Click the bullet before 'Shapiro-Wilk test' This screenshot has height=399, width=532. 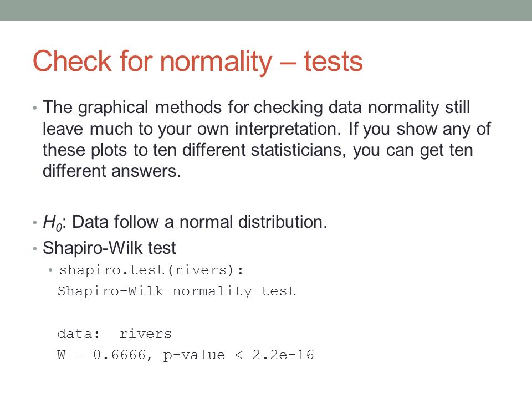pyautogui.click(x=34, y=249)
